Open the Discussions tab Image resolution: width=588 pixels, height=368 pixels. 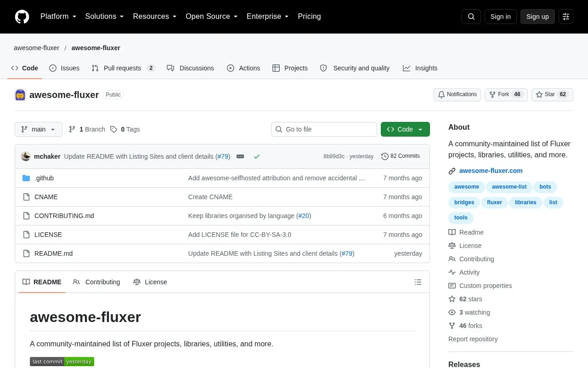point(190,68)
